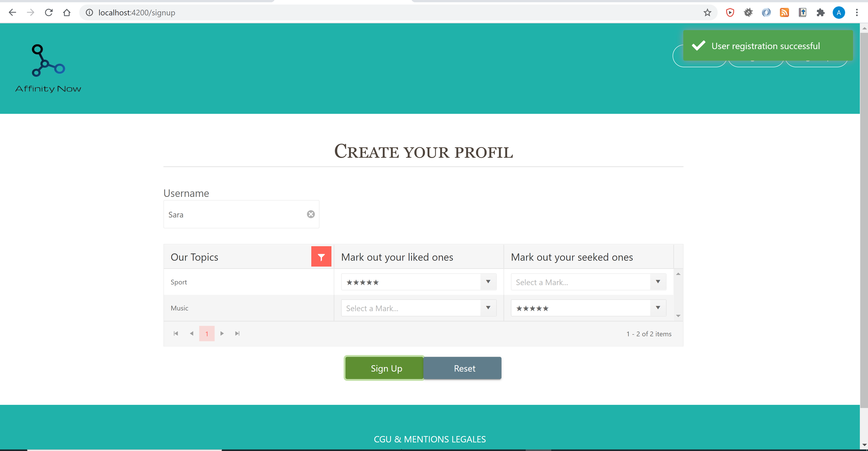
Task: Click the RSS feed extension icon
Action: coord(784,12)
